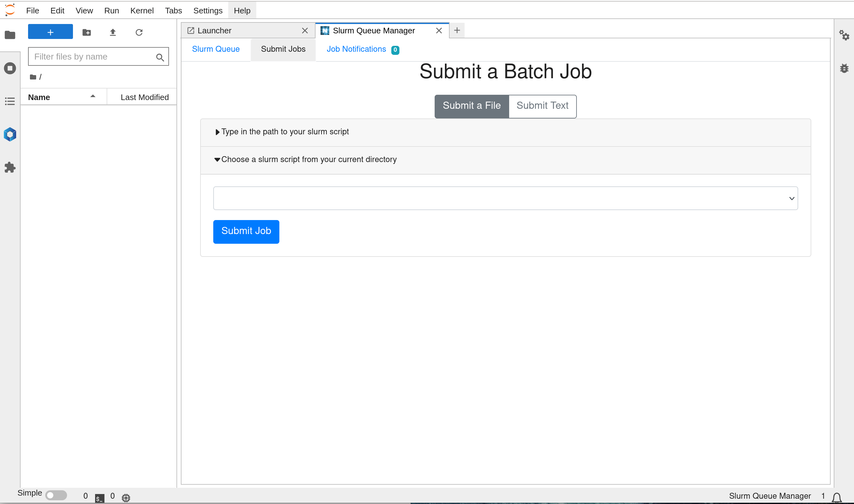Open the property inspector gears icon
Screen dimensions: 854x504
point(844,35)
